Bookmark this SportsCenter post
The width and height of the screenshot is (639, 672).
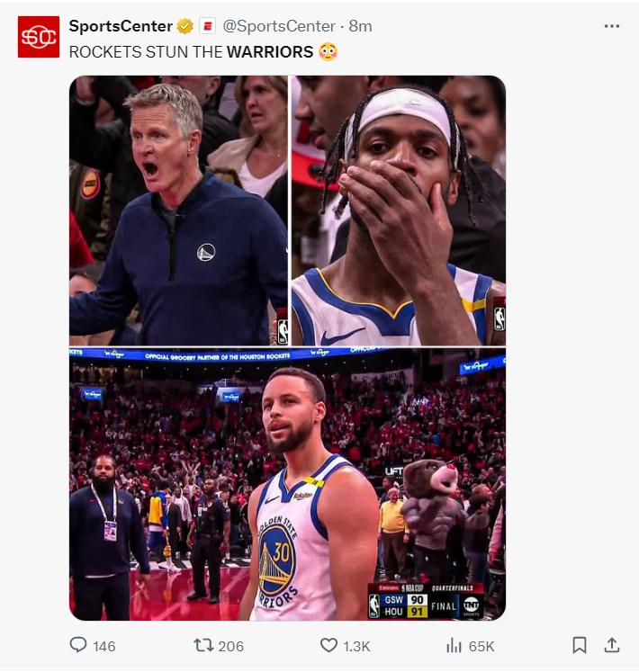[580, 645]
